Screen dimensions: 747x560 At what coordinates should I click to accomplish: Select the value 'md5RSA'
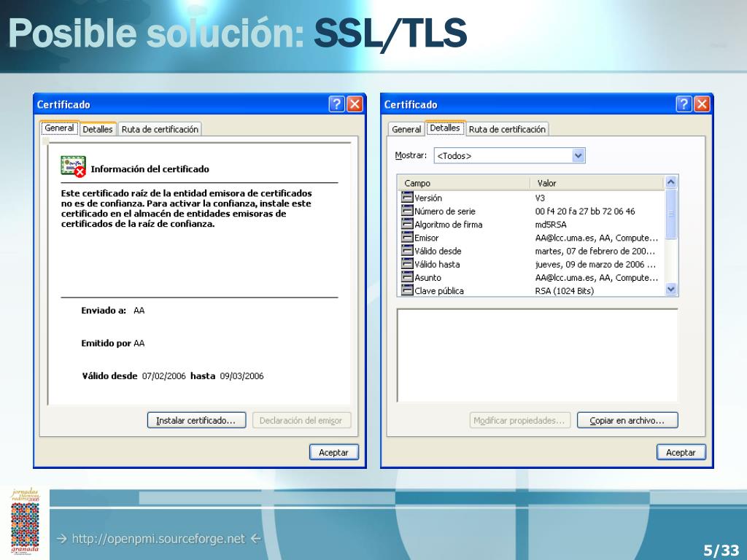click(x=551, y=225)
